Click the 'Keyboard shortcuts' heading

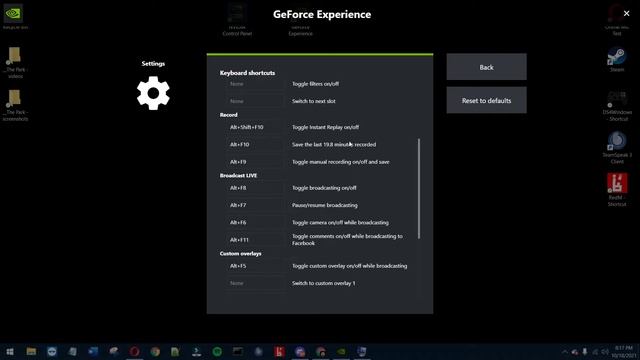(247, 73)
